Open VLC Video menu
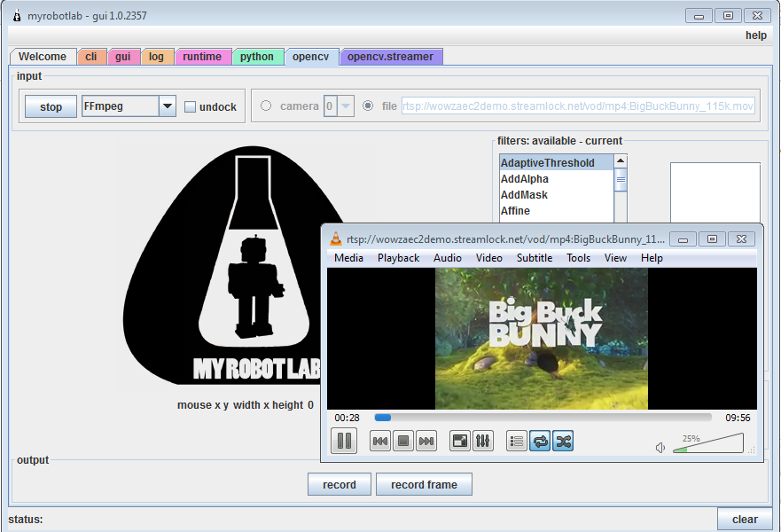The width and height of the screenshot is (781, 532). coord(489,258)
